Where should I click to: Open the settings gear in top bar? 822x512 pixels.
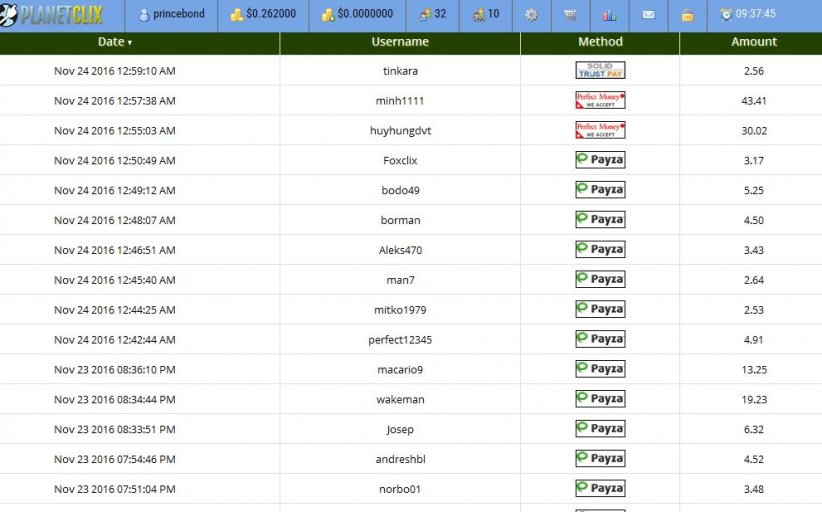[531, 15]
